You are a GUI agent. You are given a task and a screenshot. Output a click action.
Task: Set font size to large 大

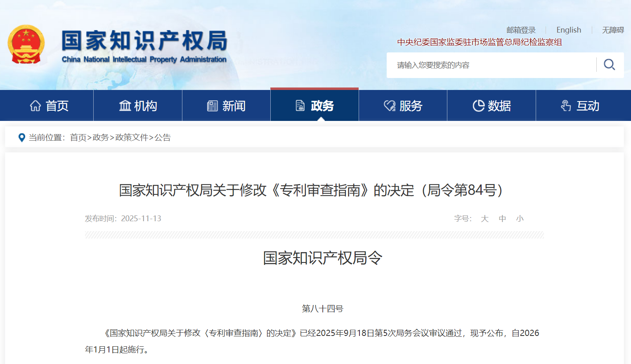click(484, 219)
